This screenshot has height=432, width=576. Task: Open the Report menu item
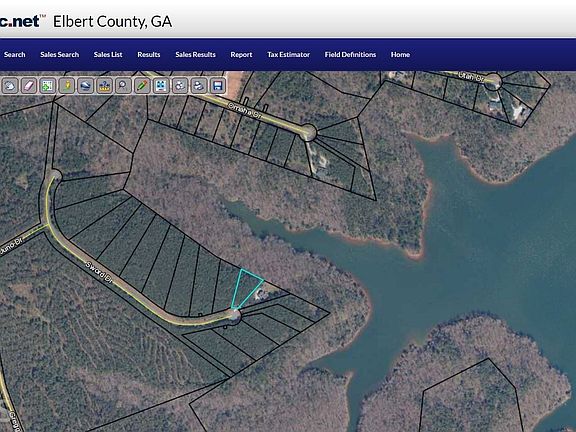pos(241,54)
